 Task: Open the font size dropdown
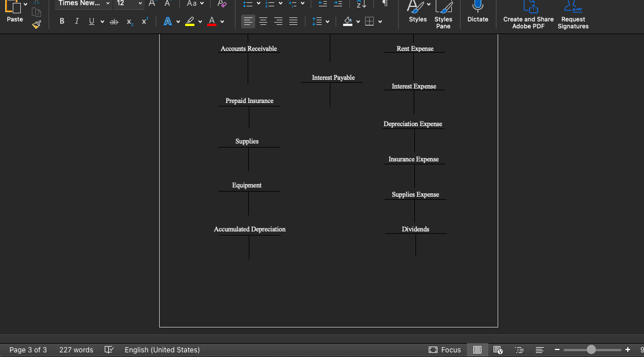[140, 3]
